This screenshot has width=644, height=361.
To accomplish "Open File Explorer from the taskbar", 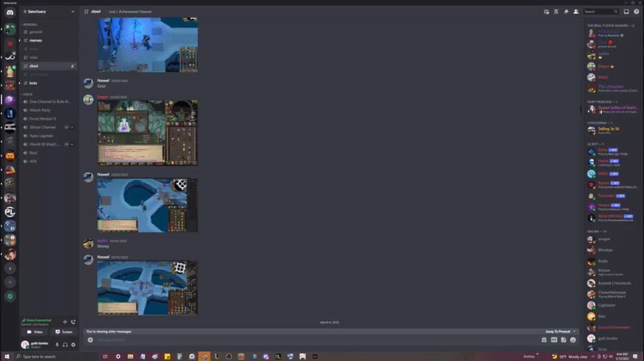I will click(x=130, y=356).
